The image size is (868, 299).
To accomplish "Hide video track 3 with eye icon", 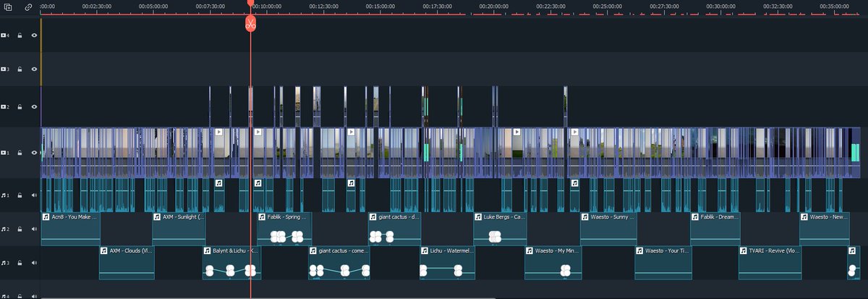I will point(34,70).
